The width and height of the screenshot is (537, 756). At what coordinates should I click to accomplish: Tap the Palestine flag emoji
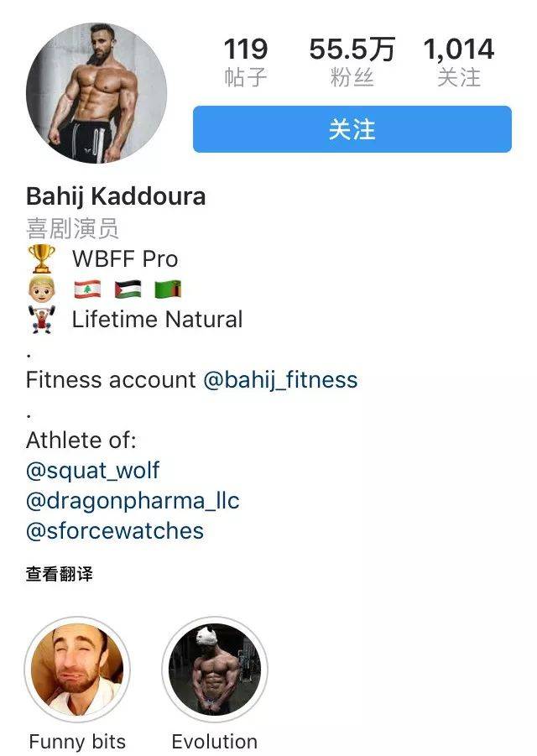pos(128,289)
